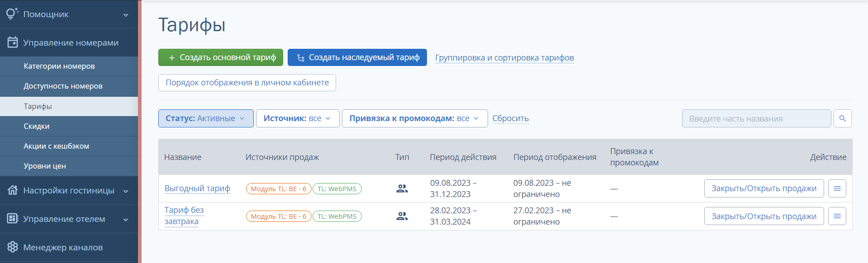Click the 09.08.2023 – не ограничено cell
Image resolution: width=868 pixels, height=263 pixels.
542,188
